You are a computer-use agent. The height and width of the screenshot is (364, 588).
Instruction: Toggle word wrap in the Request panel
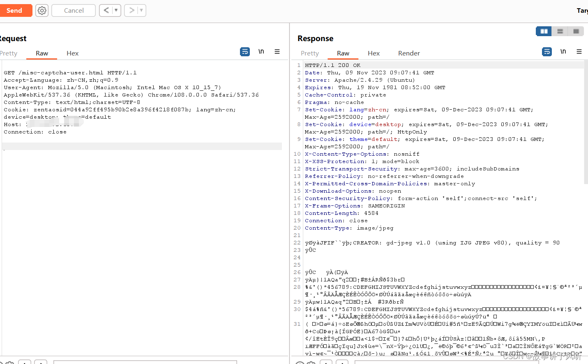tap(245, 52)
